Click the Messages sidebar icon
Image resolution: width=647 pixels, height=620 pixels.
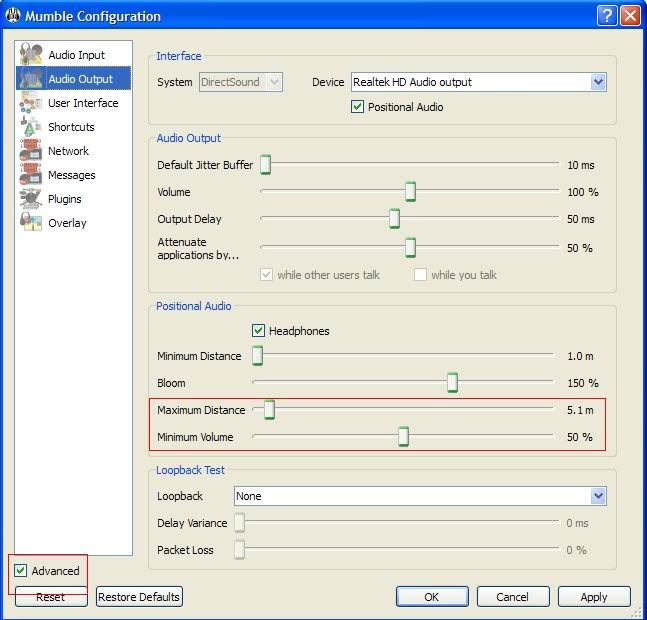(x=31, y=174)
